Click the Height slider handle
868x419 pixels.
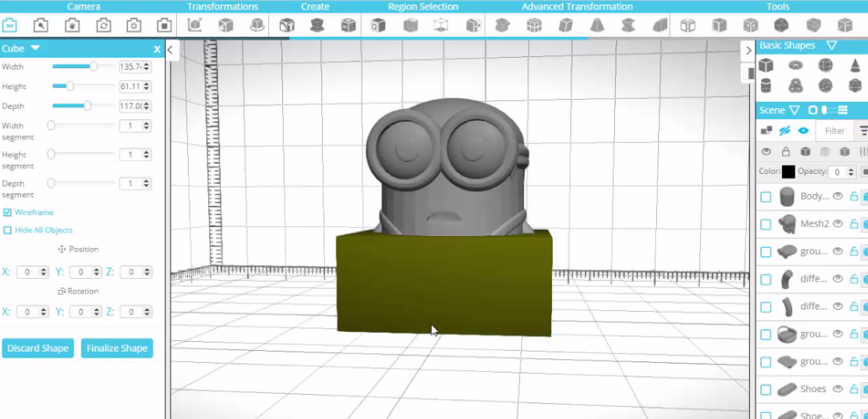point(69,86)
